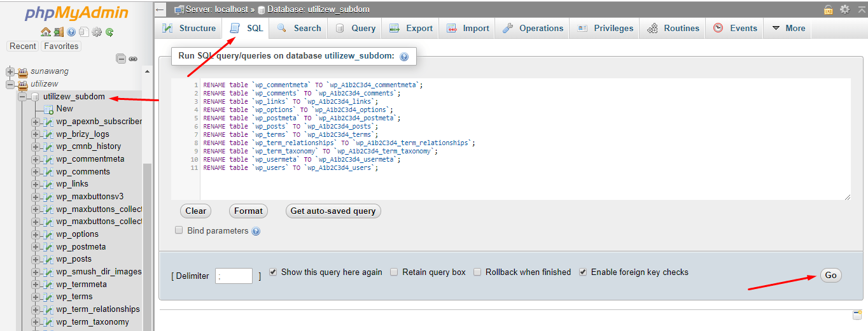This screenshot has height=331, width=868.
Task: Click the padlock icon at top right
Action: tap(829, 10)
